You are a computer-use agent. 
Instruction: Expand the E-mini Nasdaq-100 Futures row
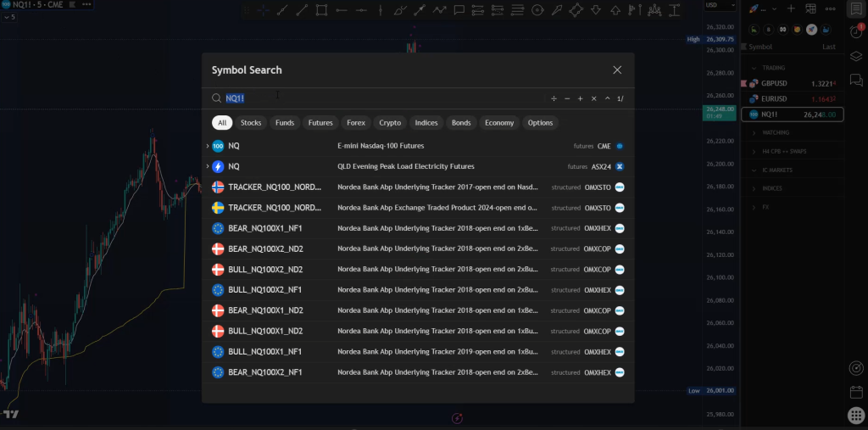point(208,146)
